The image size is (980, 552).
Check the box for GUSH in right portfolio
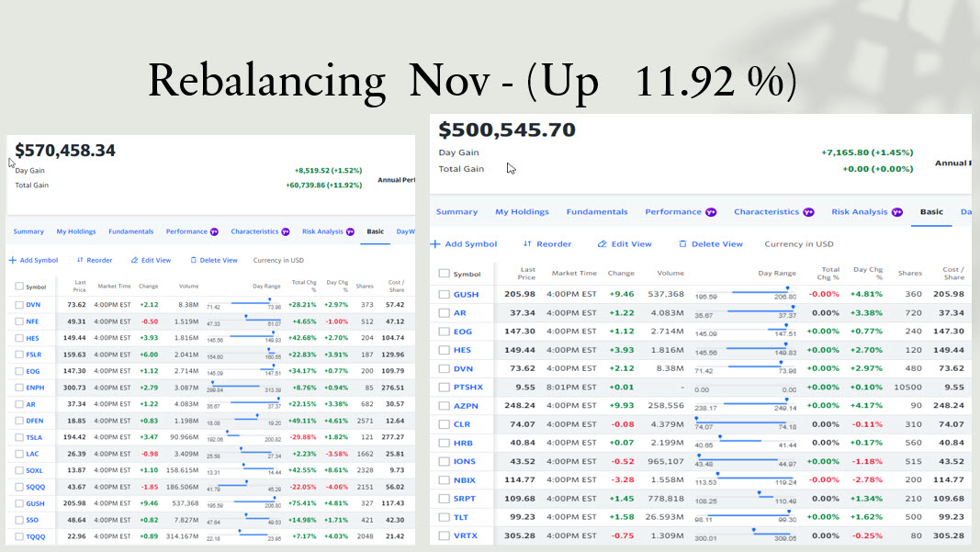click(444, 295)
